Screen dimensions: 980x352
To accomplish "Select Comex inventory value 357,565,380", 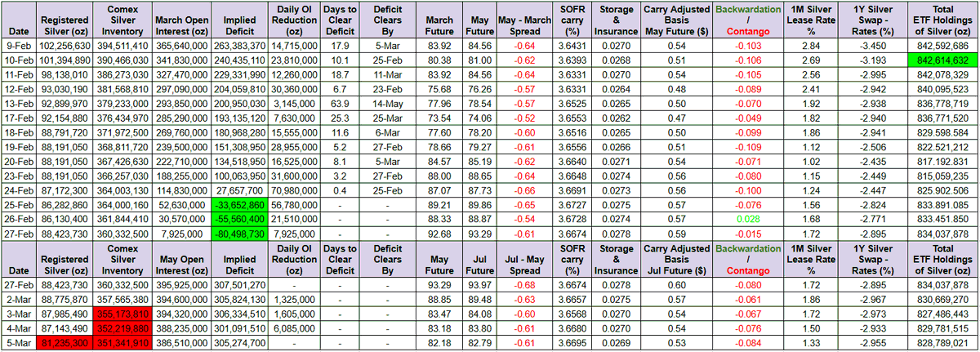I will (122, 300).
